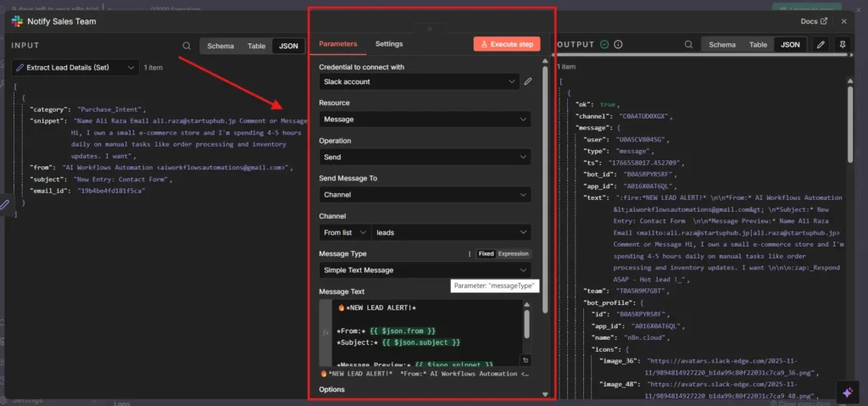
Task: Click the "true" ok value
Action: tap(607, 104)
